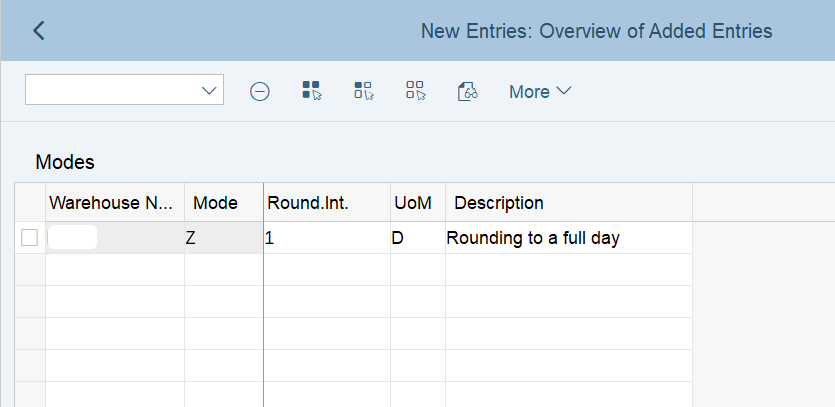The height and width of the screenshot is (407, 835).
Task: Open the command field dropdown
Action: click(209, 90)
